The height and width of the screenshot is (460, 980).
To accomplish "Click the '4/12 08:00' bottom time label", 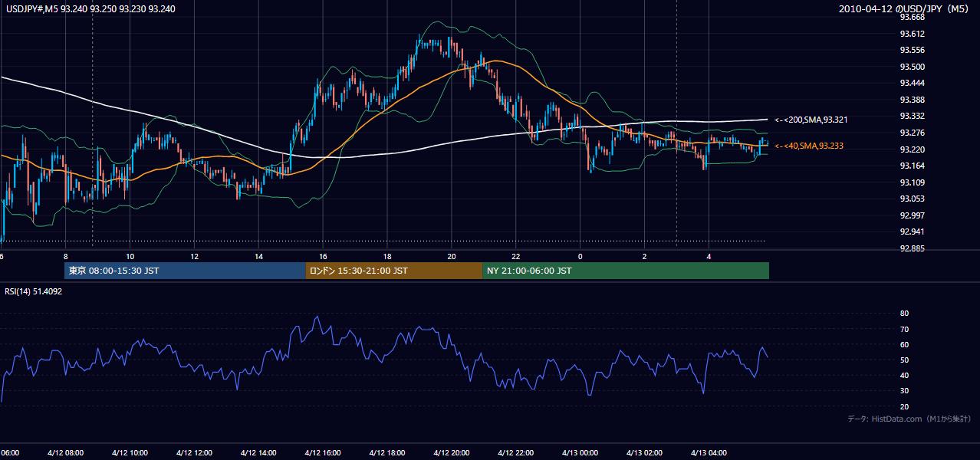I will tap(65, 453).
